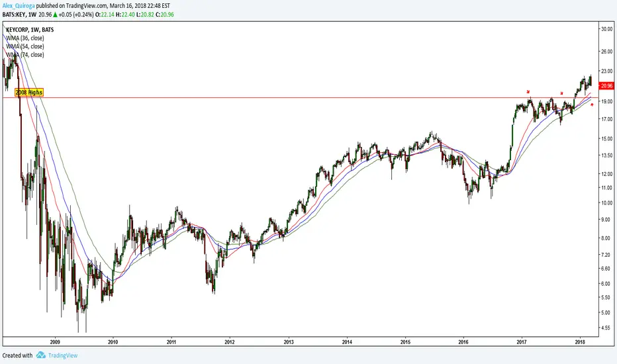617x364 pixels.
Task: Click the "26.00" price axis label
Action: click(x=607, y=52)
